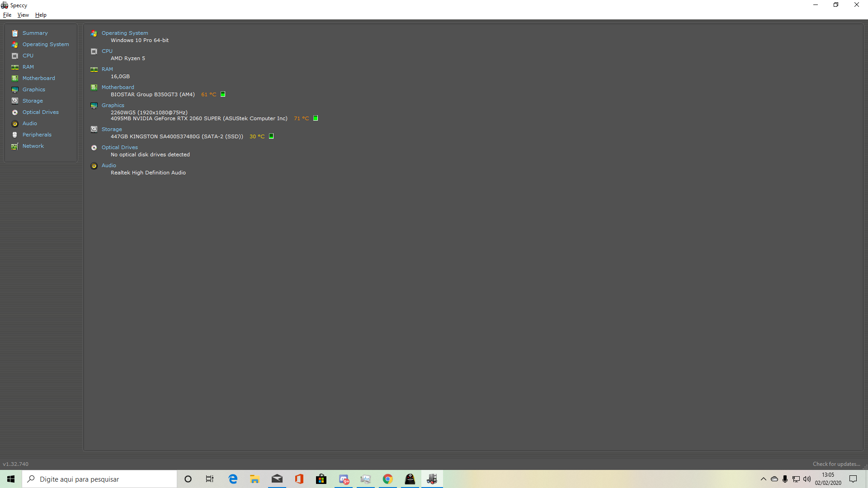Select Graphics in the sidebar
Image resolution: width=868 pixels, height=488 pixels.
click(34, 89)
